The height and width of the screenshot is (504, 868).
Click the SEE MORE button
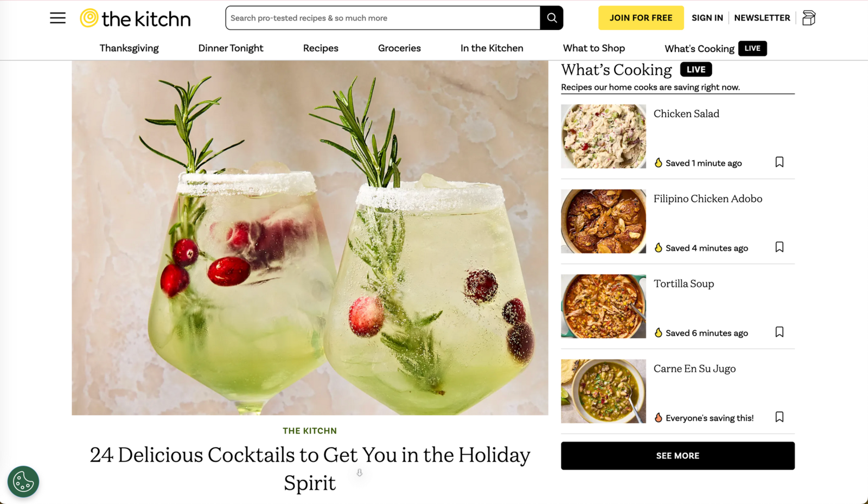(678, 456)
